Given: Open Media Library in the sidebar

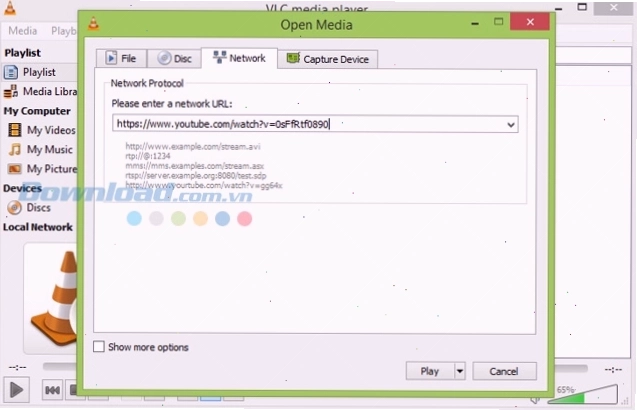Looking at the screenshot, I should pyautogui.click(x=39, y=91).
